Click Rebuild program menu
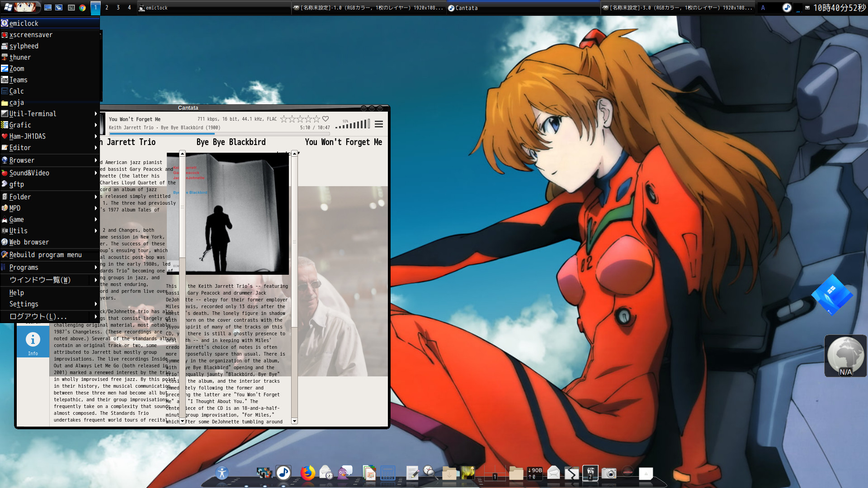868x488 pixels. (x=45, y=254)
